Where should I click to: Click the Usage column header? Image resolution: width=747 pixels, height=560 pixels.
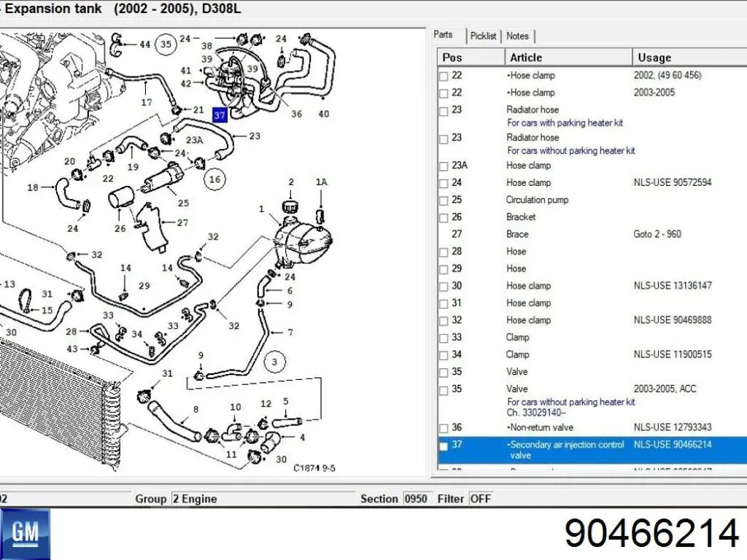pos(689,58)
